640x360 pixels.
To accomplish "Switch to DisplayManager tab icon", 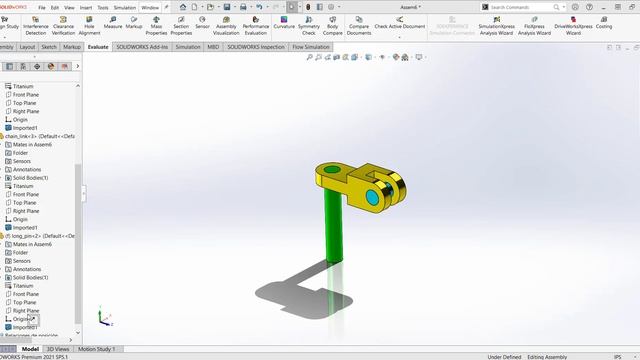I will [x=51, y=67].
